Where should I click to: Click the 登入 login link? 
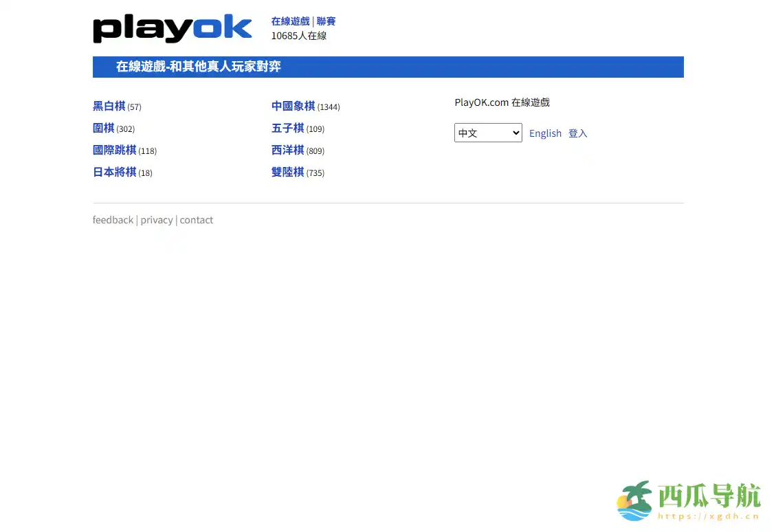pos(577,133)
